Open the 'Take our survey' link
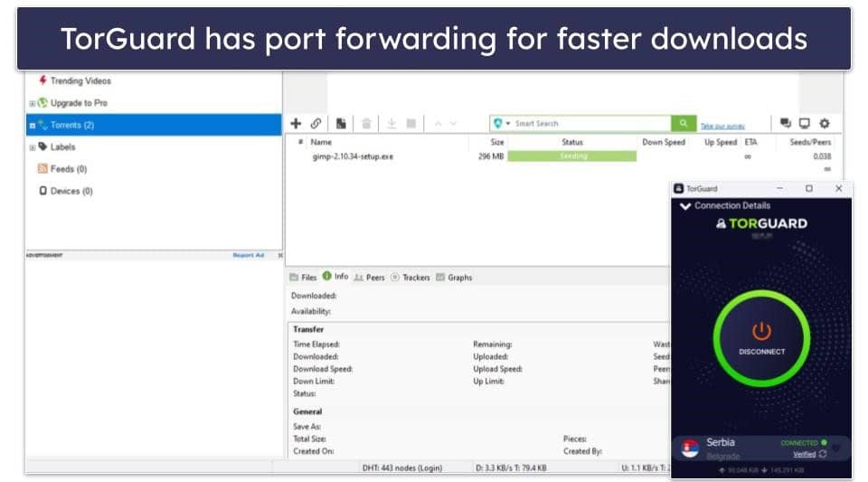The image size is (868, 482). 722,127
